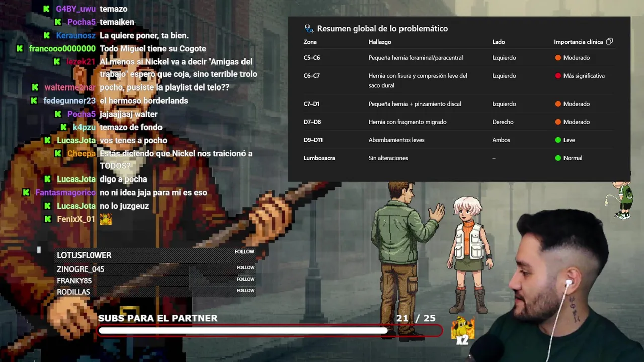Click the Hallazgo column header
Image resolution: width=644 pixels, height=362 pixels.
(x=380, y=42)
